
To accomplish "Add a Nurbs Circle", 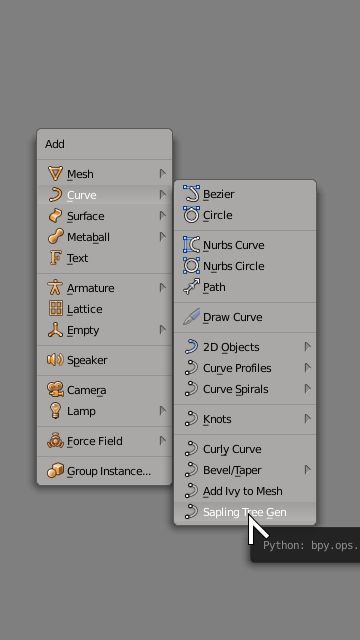I will click(x=245, y=266).
